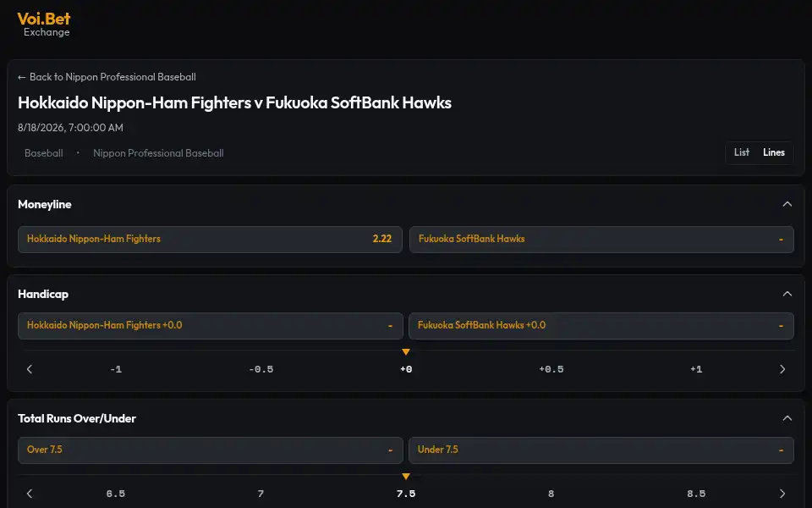Bet on Hokkaido Nippon-Ham Fighters at 2.22

coord(210,239)
